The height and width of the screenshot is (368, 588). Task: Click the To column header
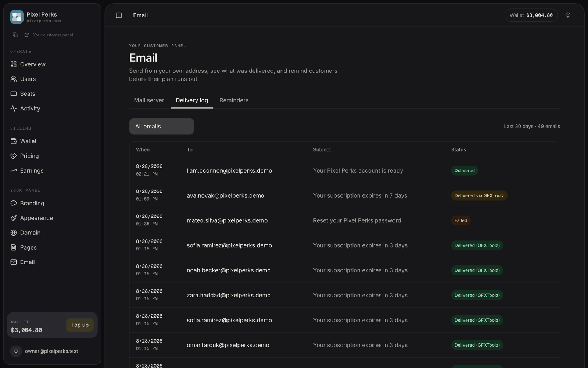pyautogui.click(x=190, y=149)
